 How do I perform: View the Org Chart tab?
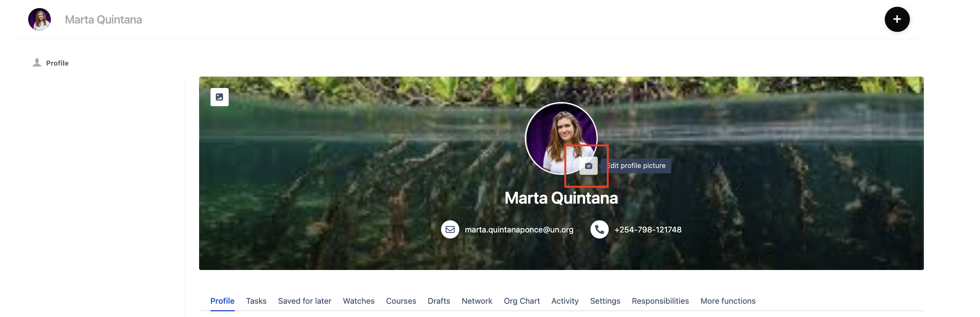(x=521, y=301)
